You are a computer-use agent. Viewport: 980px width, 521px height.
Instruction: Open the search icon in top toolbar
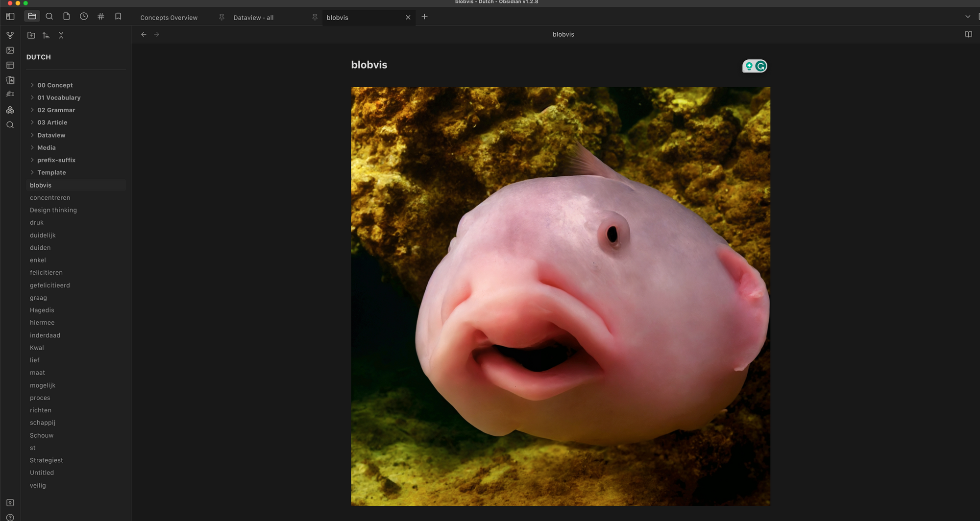coord(49,16)
